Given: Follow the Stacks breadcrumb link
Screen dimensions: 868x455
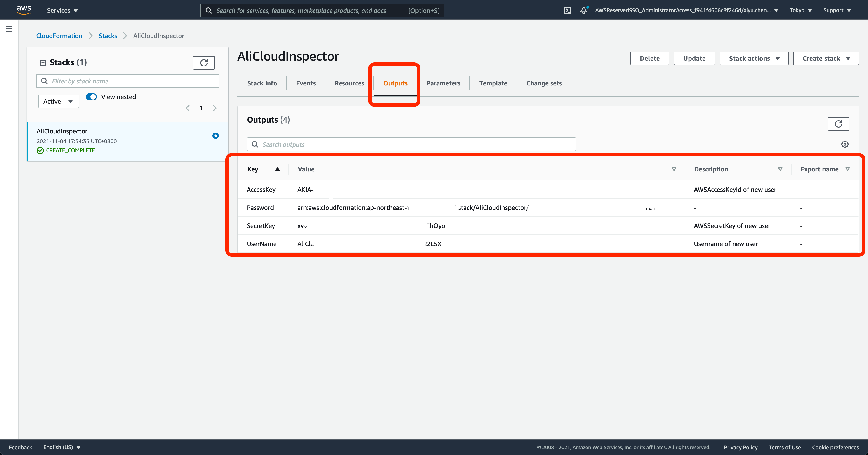Looking at the screenshot, I should [x=108, y=36].
